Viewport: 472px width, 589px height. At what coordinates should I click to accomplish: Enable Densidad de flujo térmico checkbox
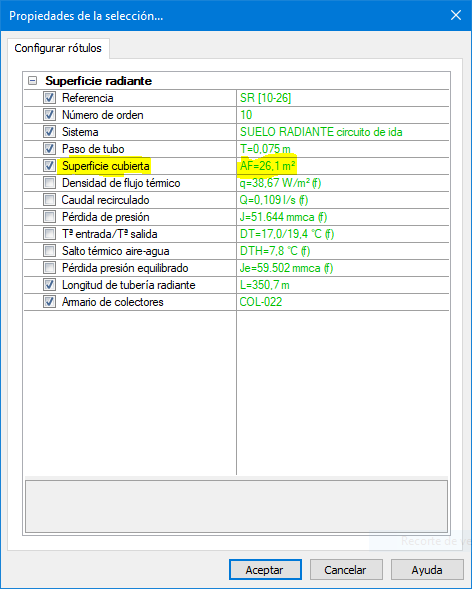click(49, 183)
